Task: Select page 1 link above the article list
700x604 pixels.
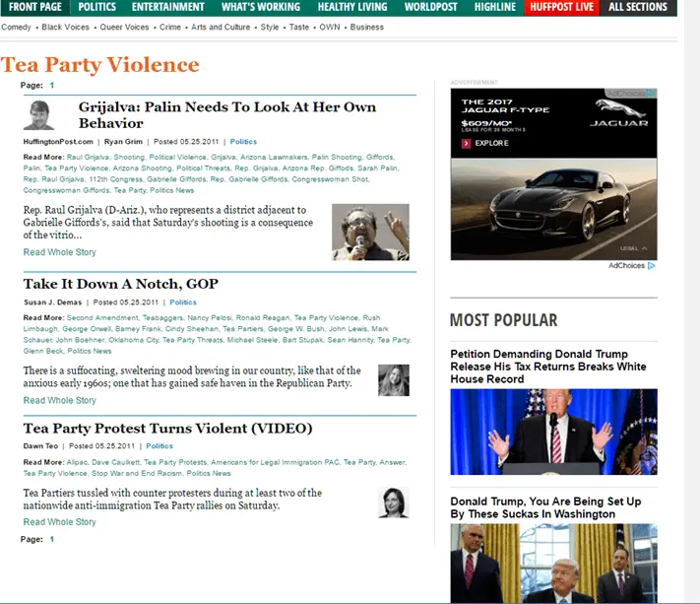Action: (51, 86)
